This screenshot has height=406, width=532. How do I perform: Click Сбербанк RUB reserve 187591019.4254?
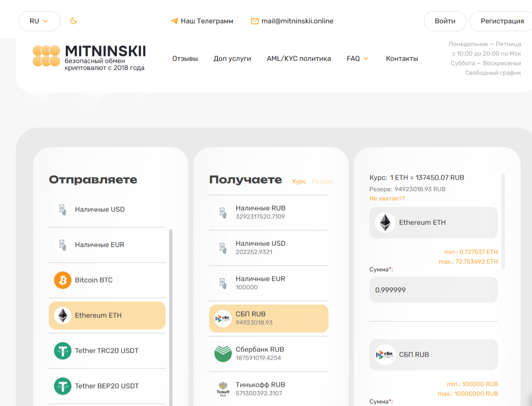pos(258,358)
